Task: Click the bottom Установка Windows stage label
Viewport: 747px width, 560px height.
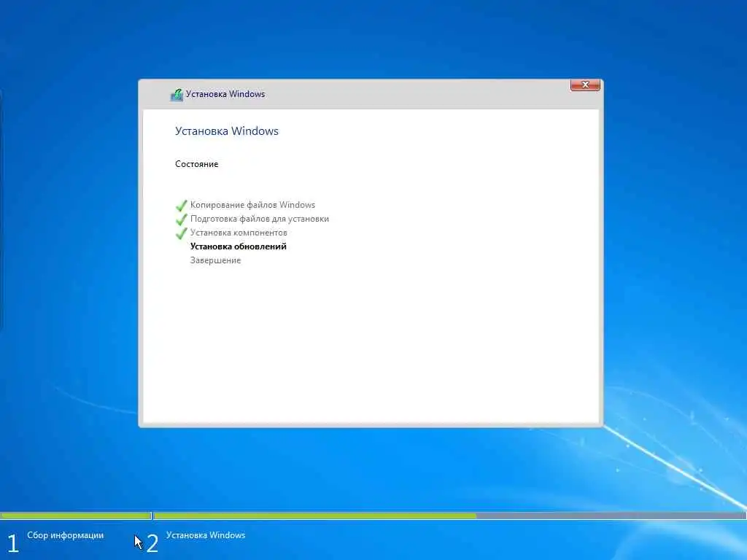Action: (x=206, y=535)
